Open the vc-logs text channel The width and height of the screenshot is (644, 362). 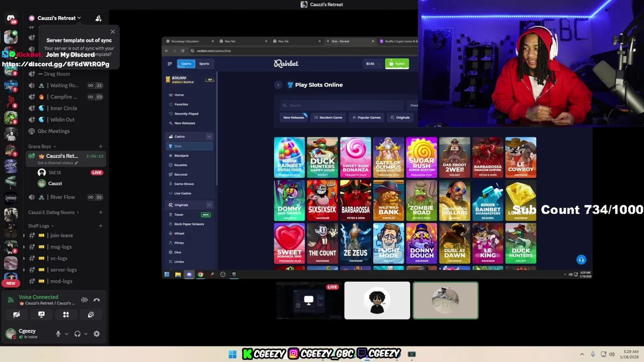pos(65,258)
